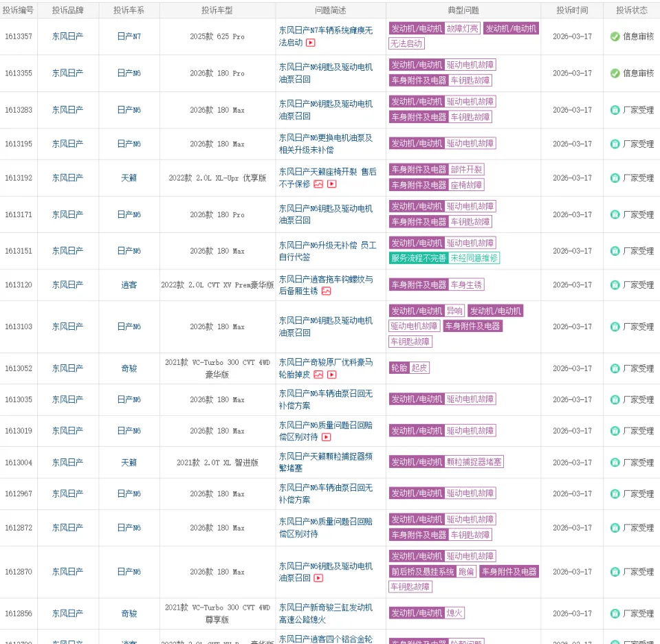This screenshot has height=644, width=660.
Task: Click the 故障灯亮 tag
Action: click(x=463, y=29)
